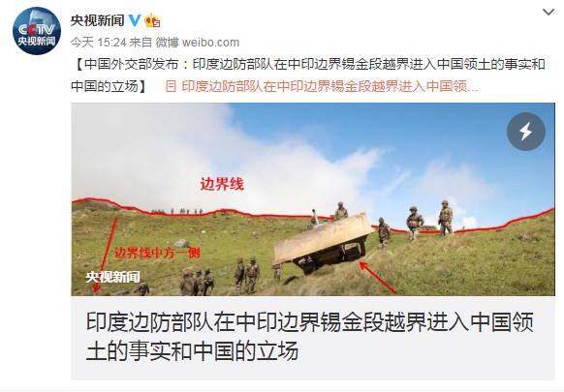Click the red arrow pointing at bulldozer
This screenshot has width=564, height=392.
click(378, 278)
